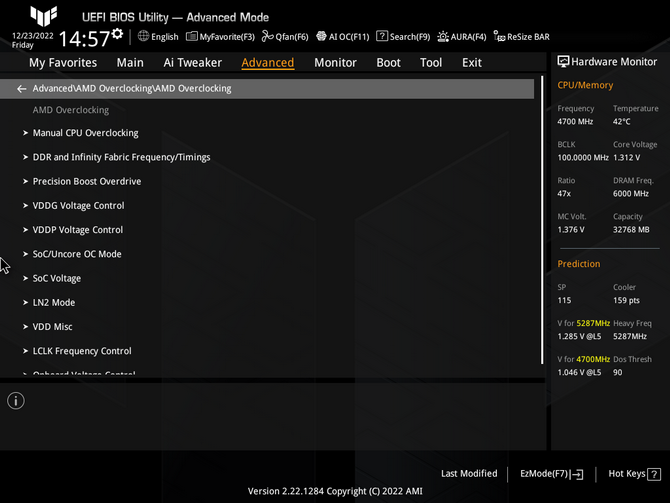Click the 6000 MHz DRAM frequency value

631,194
